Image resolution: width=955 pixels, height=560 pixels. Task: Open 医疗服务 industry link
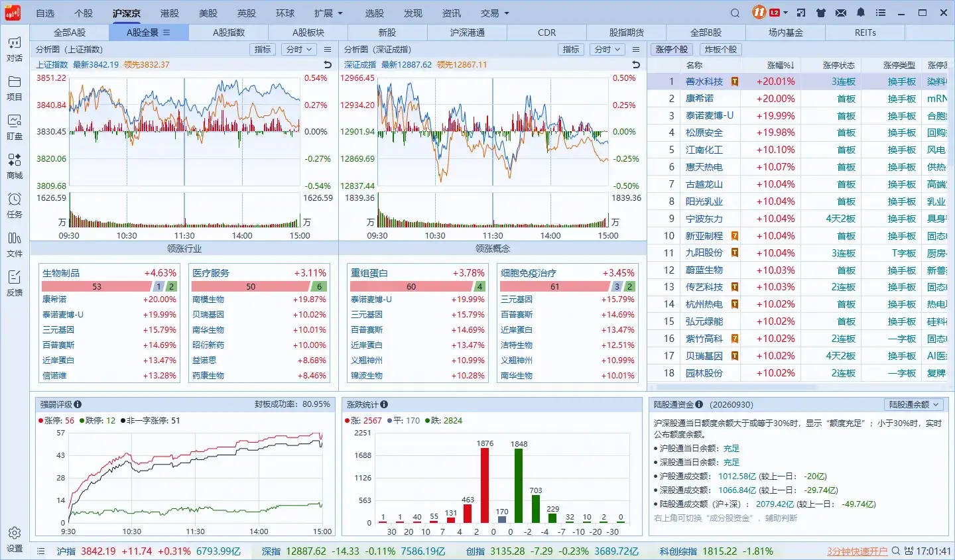click(211, 273)
